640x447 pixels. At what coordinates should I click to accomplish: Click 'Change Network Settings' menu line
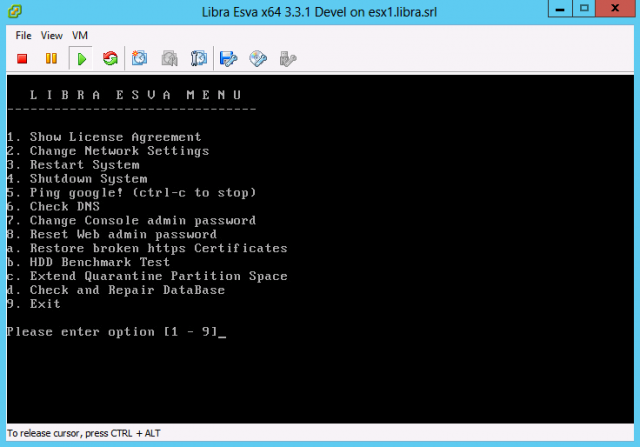coord(108,151)
